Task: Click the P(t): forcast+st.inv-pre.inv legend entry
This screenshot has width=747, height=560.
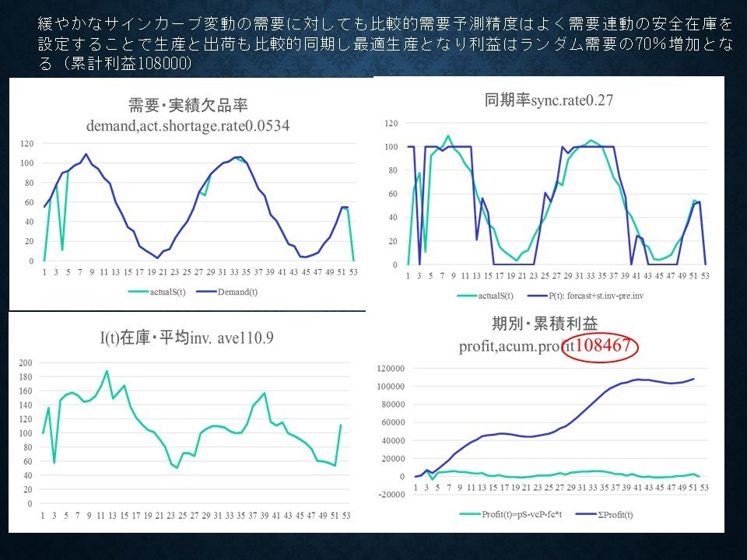Action: pos(585,296)
